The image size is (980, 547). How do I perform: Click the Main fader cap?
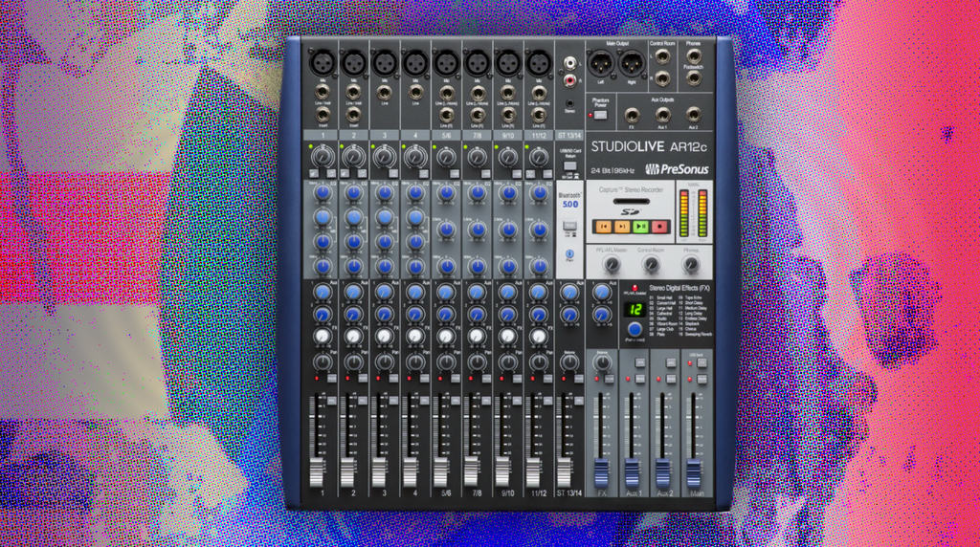pyautogui.click(x=692, y=471)
